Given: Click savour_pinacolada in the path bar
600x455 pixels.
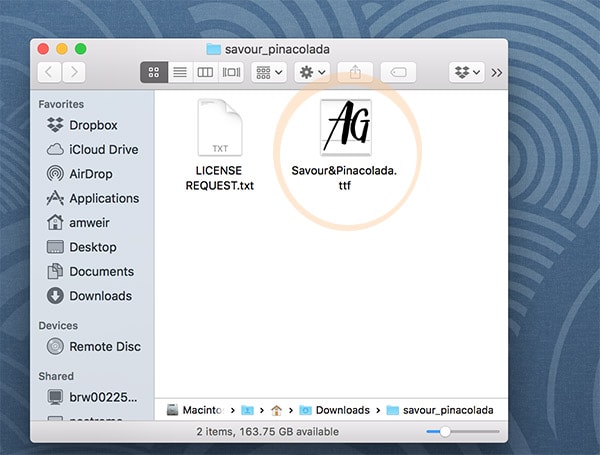Looking at the screenshot, I should click(x=440, y=410).
